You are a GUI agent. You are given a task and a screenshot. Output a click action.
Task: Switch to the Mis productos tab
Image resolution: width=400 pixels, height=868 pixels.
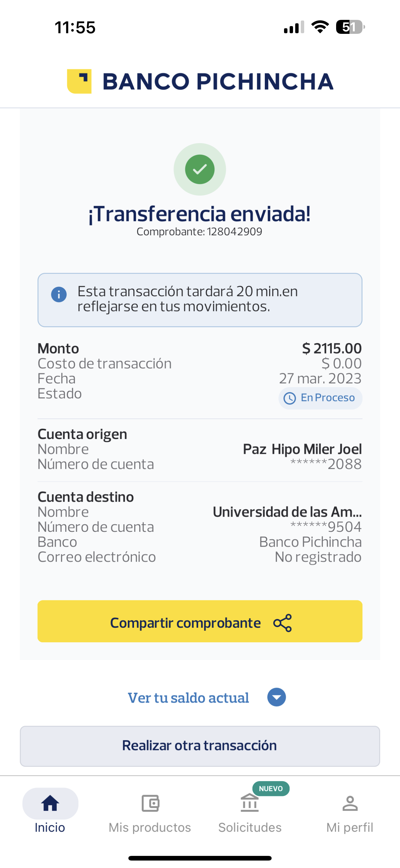[x=150, y=827]
